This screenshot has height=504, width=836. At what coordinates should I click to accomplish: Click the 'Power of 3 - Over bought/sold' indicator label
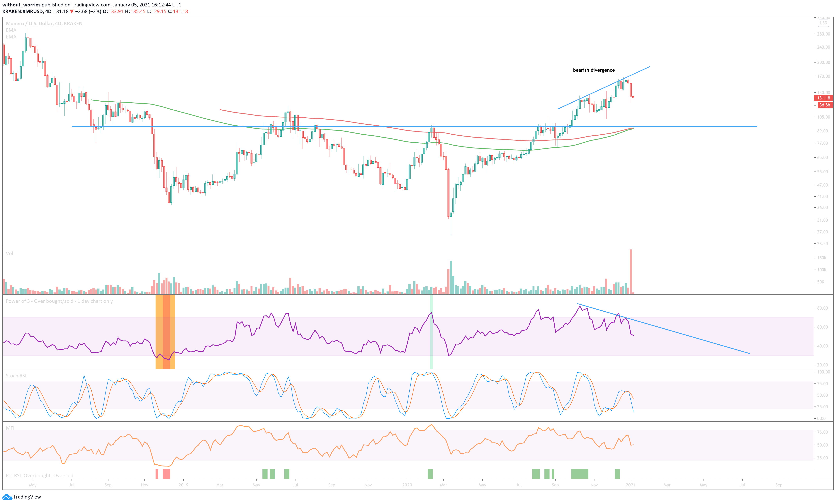[x=59, y=301]
